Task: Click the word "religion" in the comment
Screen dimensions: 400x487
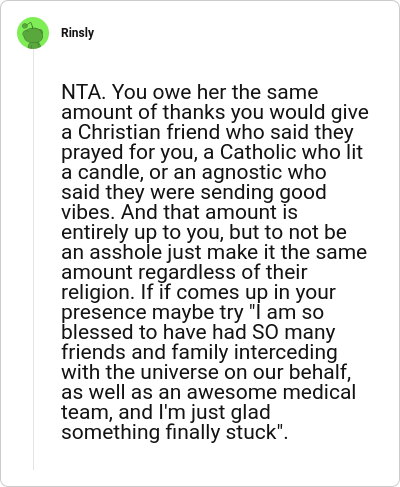Action: click(97, 293)
